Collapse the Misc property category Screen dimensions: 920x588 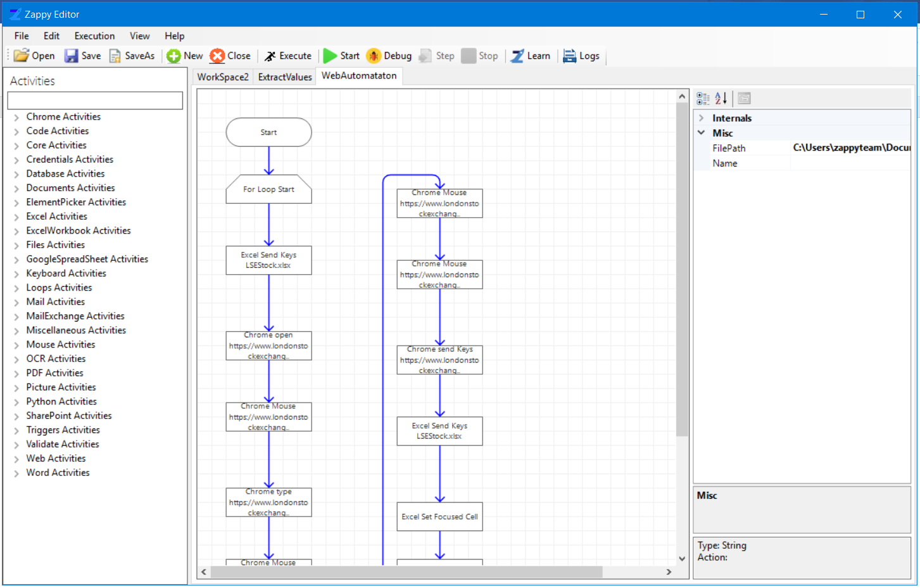coord(702,133)
